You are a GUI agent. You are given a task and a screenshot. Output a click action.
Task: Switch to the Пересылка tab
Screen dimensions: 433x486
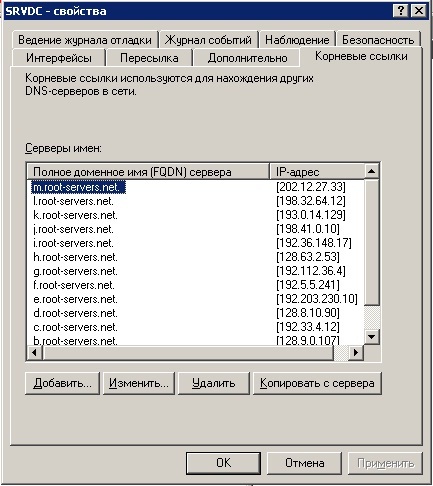coord(149,58)
